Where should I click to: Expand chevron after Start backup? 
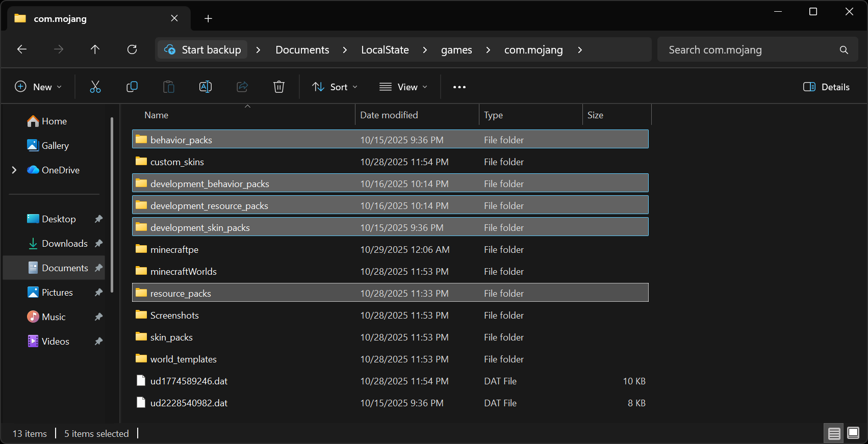[258, 50]
